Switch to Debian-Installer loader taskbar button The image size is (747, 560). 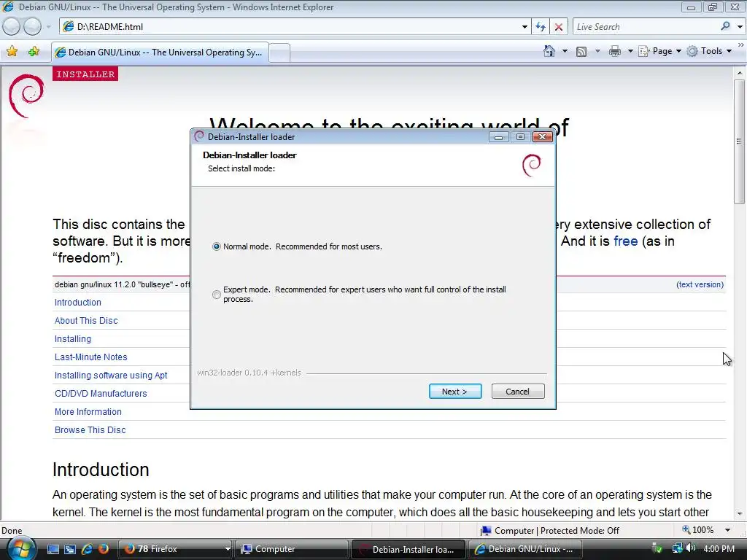coord(409,550)
